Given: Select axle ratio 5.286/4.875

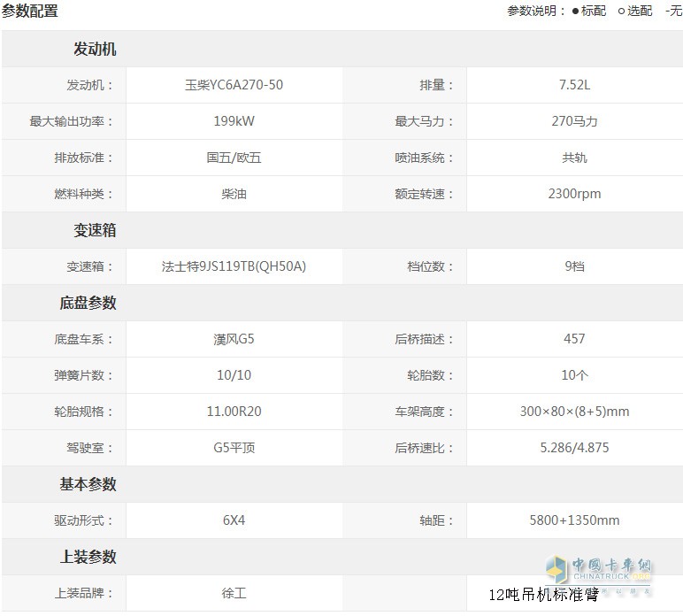Looking at the screenshot, I should [574, 448].
